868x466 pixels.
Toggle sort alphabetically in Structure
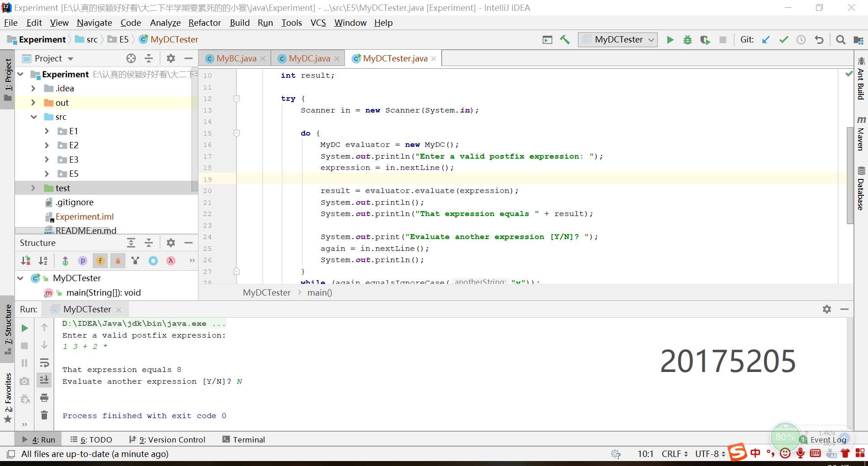point(43,261)
